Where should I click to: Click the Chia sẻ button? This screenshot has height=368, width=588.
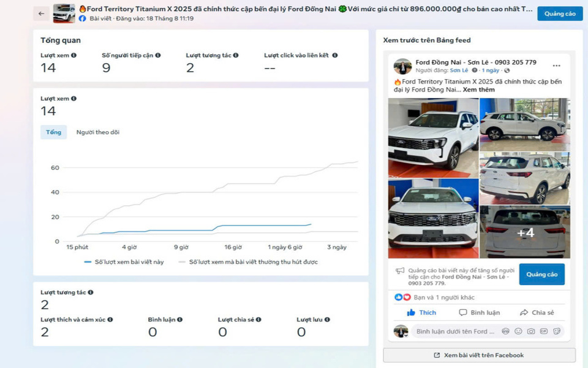point(537,312)
